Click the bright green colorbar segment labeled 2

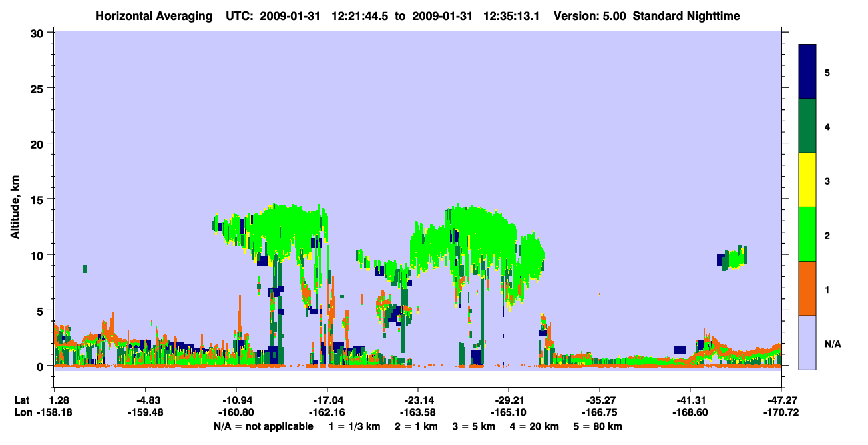(807, 234)
